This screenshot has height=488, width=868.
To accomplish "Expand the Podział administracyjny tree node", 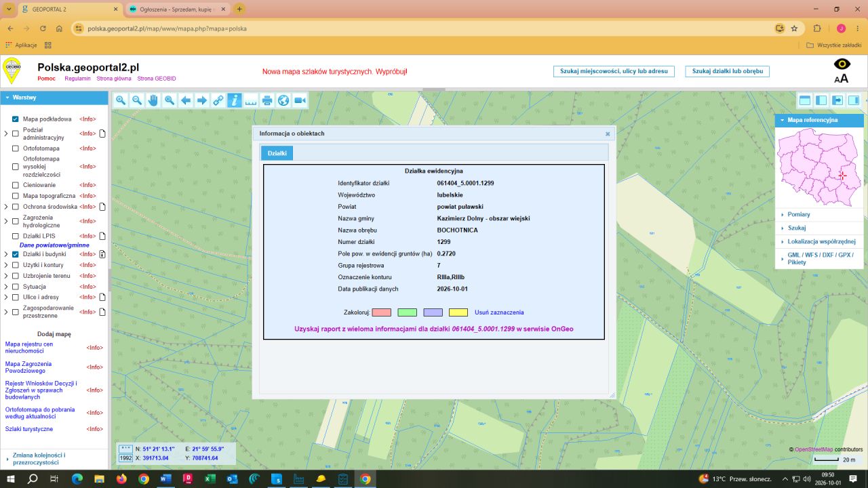I will click(x=6, y=134).
